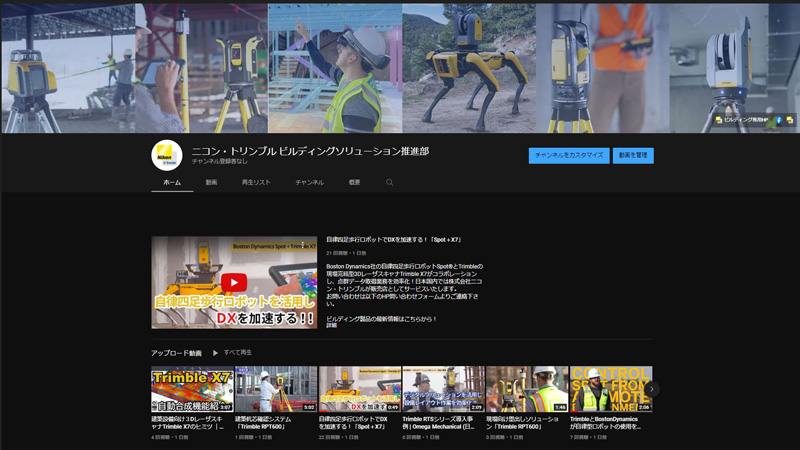Click carousel title 自律四足歩行ロボットでDXを加速する
800x450 pixels.
(354, 422)
